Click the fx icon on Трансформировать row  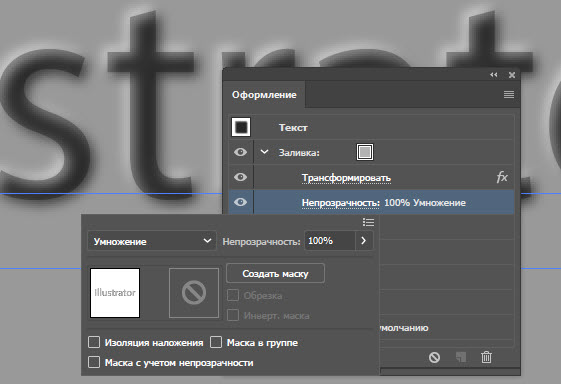click(502, 177)
